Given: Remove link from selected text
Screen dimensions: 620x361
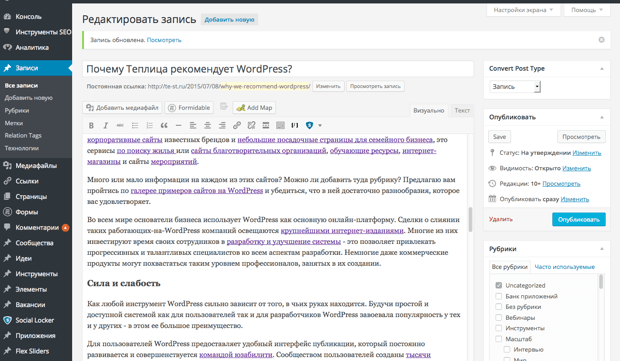Looking at the screenshot, I should [251, 125].
